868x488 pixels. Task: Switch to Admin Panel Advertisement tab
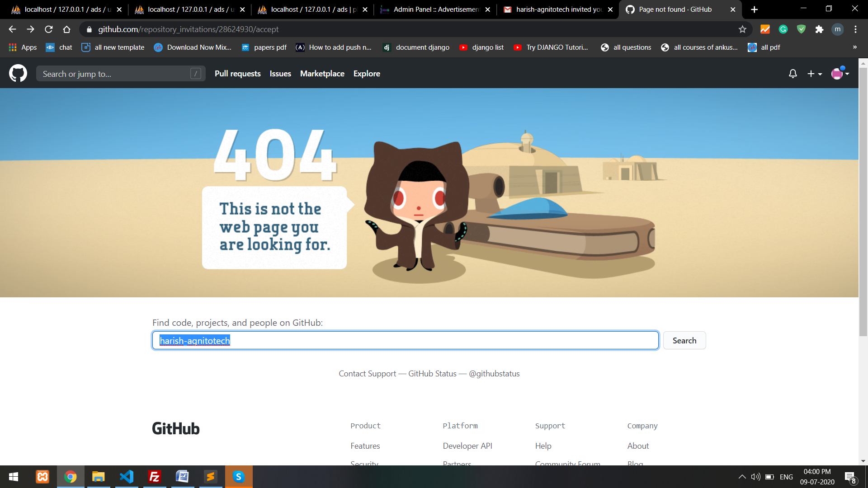coord(435,9)
